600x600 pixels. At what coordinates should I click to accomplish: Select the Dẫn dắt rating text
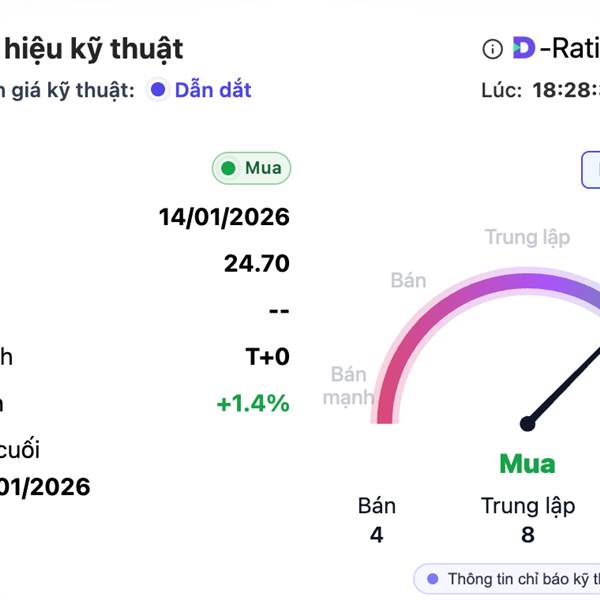(x=212, y=90)
